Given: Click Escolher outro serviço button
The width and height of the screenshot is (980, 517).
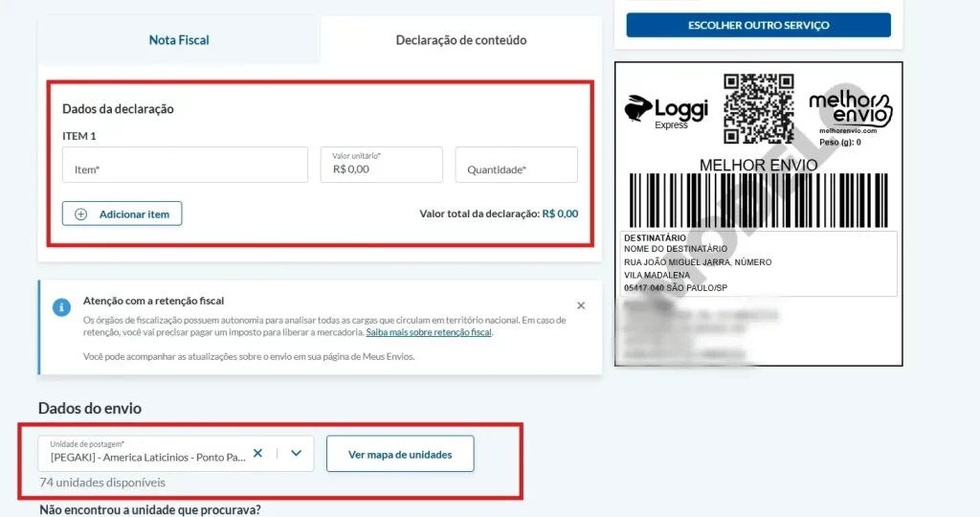Looking at the screenshot, I should coord(758,25).
